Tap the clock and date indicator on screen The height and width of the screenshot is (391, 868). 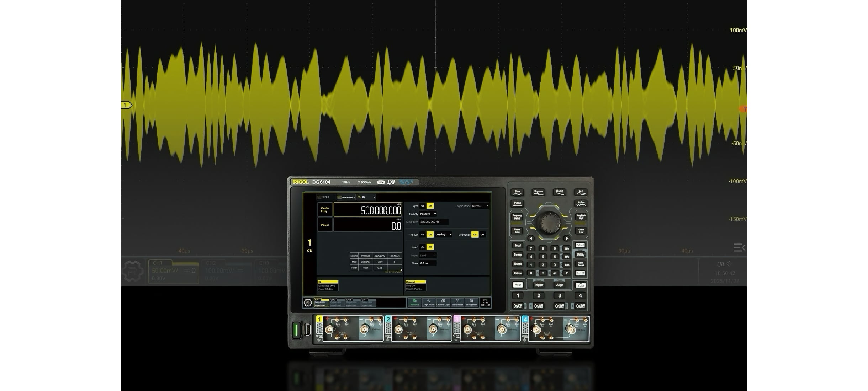click(485, 302)
